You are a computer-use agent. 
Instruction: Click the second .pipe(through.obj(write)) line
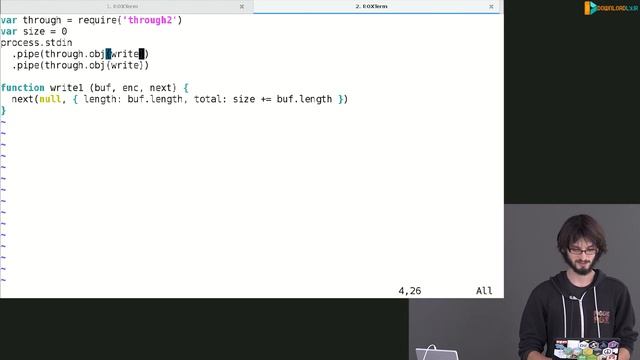pyautogui.click(x=80, y=65)
